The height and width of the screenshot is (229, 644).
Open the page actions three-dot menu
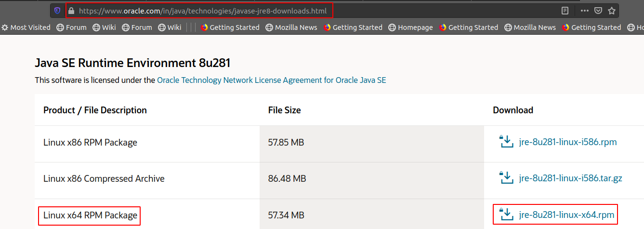coord(584,11)
